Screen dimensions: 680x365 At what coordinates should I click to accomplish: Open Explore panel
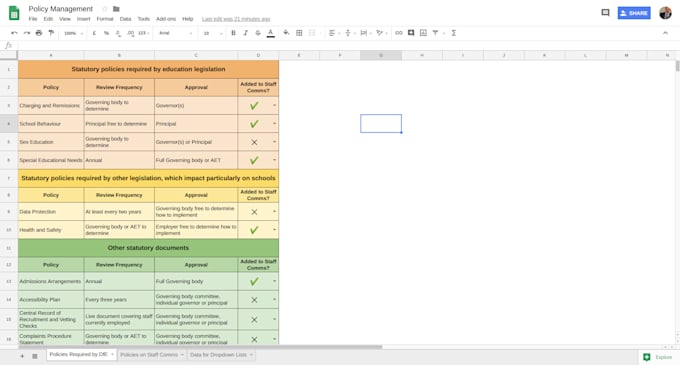(x=657, y=357)
